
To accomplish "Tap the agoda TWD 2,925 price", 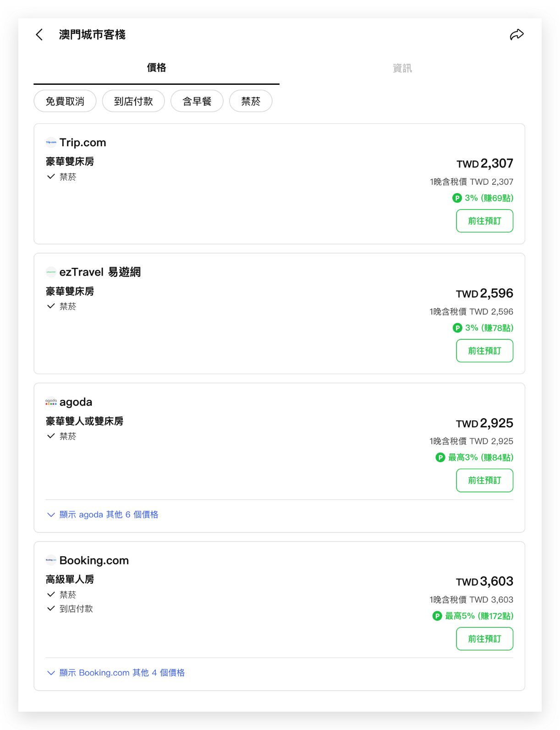I will pos(484,423).
